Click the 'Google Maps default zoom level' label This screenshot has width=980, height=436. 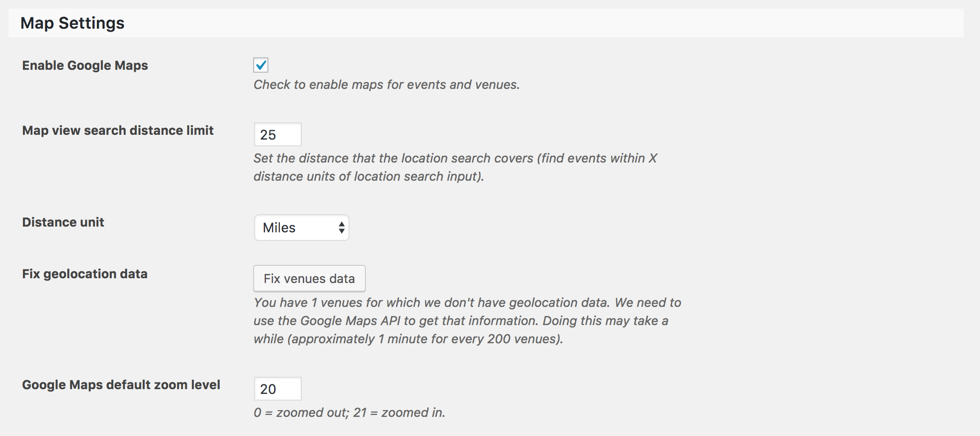pyautogui.click(x=121, y=385)
